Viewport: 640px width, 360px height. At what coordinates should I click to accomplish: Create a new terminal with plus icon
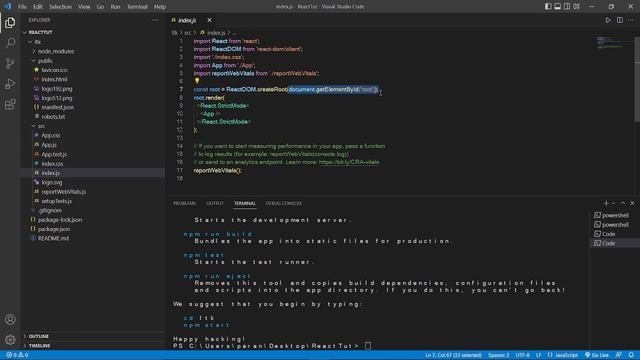606,203
